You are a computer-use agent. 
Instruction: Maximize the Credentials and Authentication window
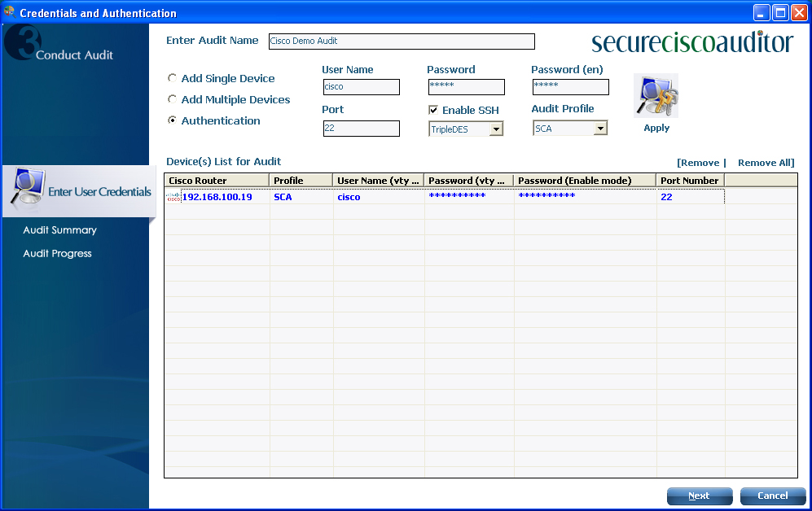point(780,12)
